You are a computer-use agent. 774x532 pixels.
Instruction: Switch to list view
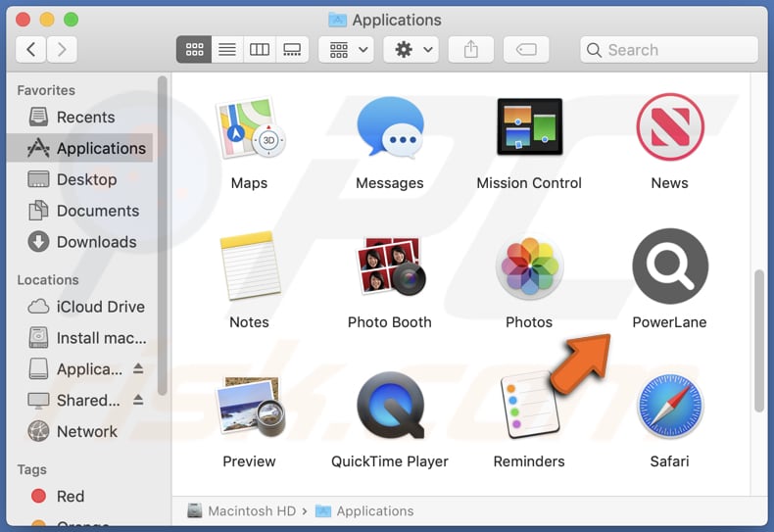tap(227, 49)
